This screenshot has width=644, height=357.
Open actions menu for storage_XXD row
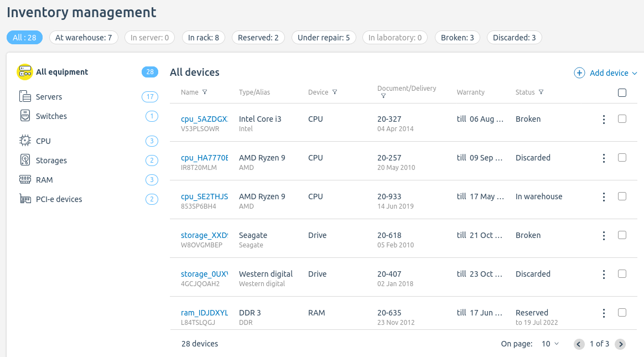(x=604, y=236)
